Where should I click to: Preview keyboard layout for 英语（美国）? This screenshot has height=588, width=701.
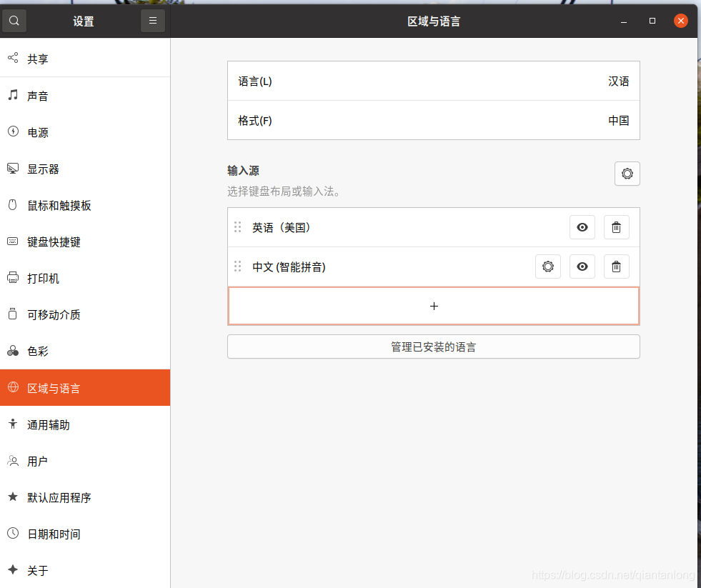pyautogui.click(x=582, y=227)
